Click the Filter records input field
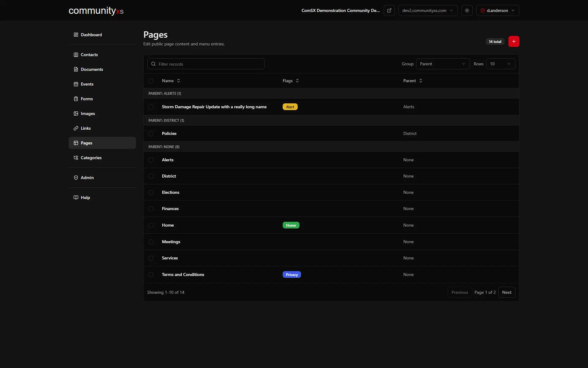588x368 pixels. (x=206, y=64)
